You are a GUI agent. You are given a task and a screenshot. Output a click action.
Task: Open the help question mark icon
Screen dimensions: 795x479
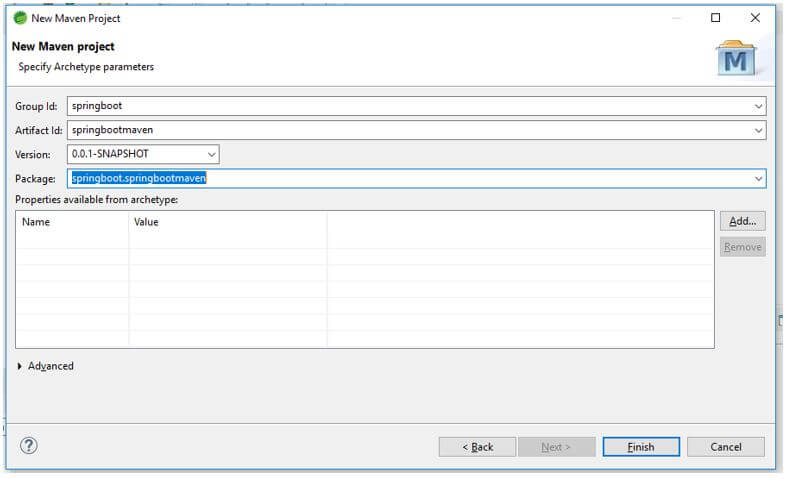pyautogui.click(x=29, y=446)
